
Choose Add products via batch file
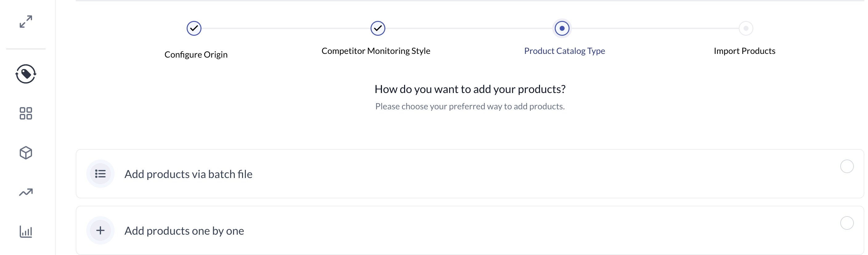pyautogui.click(x=470, y=174)
